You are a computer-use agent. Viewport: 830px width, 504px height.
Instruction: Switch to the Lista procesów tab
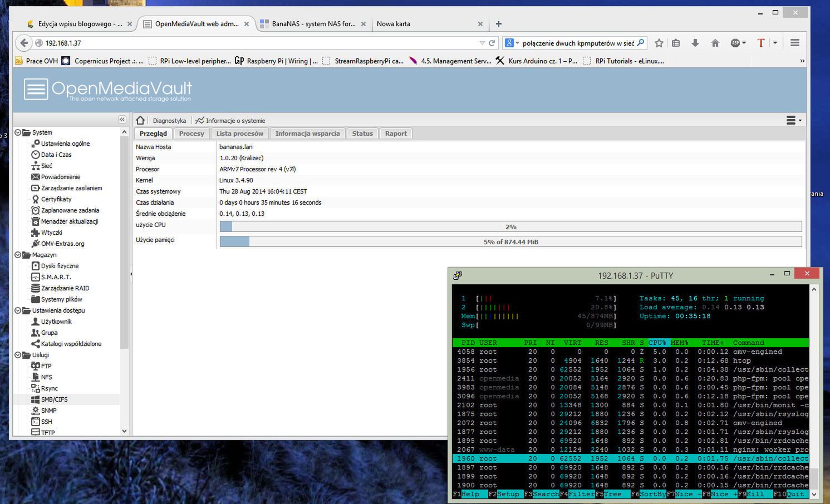[x=240, y=134]
